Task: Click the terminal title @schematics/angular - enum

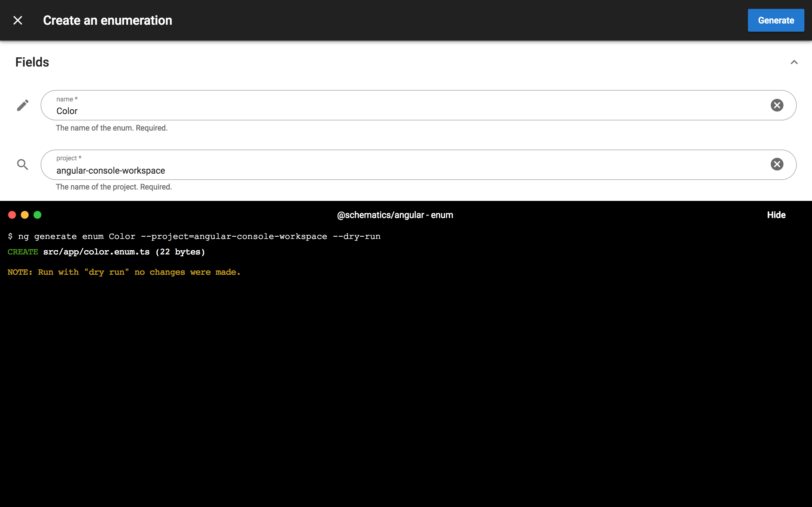Action: (395, 215)
